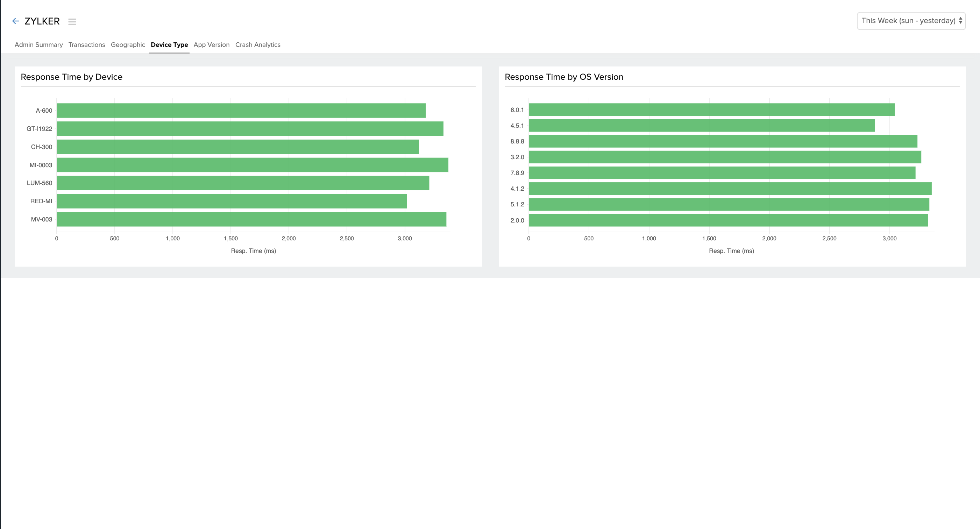Click the back arrow next to ZYLKER
The image size is (980, 529).
coord(16,21)
